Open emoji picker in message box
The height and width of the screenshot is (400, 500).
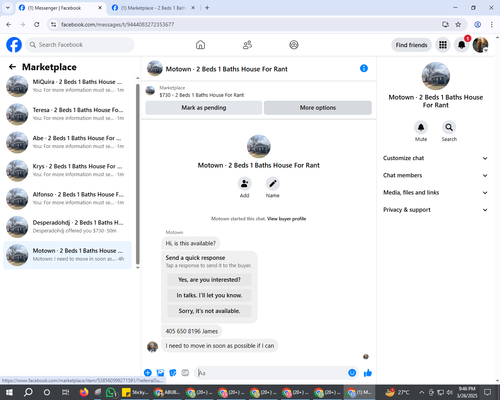coord(352,373)
